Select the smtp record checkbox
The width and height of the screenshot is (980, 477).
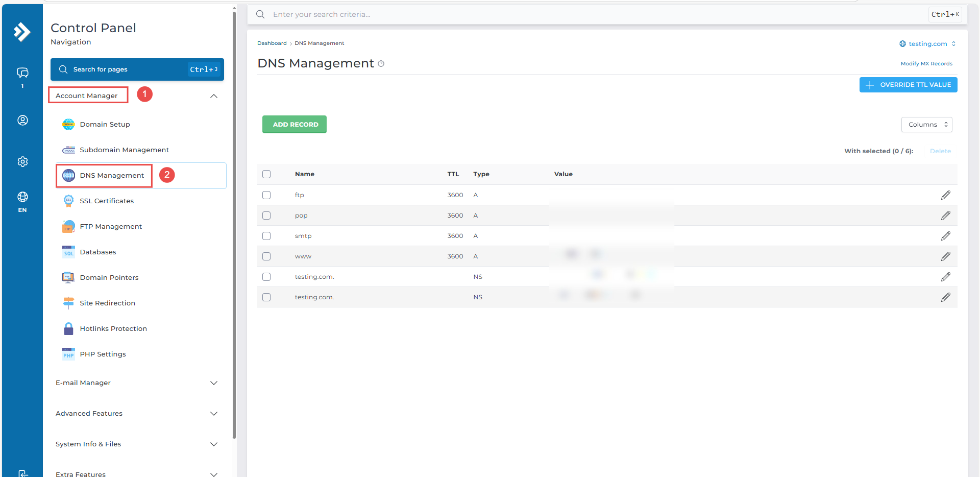[266, 236]
